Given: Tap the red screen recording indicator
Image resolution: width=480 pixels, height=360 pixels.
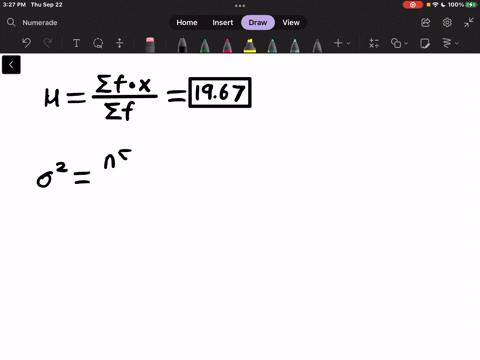Looking at the screenshot, I should point(413,5).
